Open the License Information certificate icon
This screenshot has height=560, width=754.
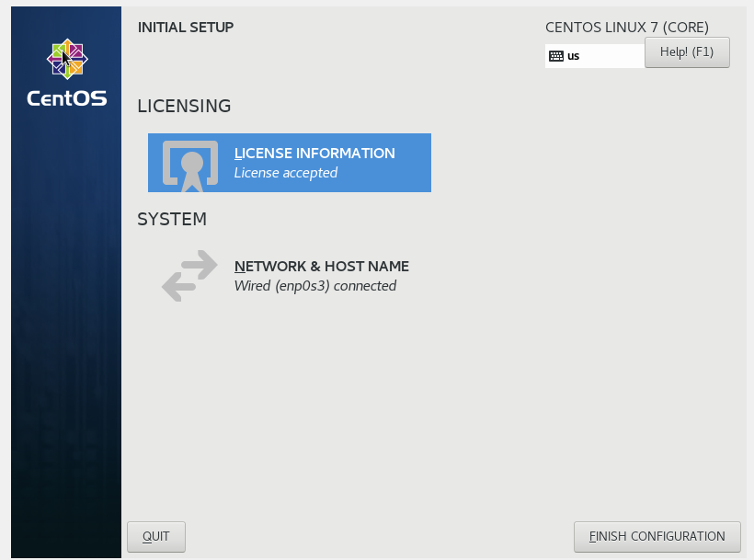click(x=190, y=166)
